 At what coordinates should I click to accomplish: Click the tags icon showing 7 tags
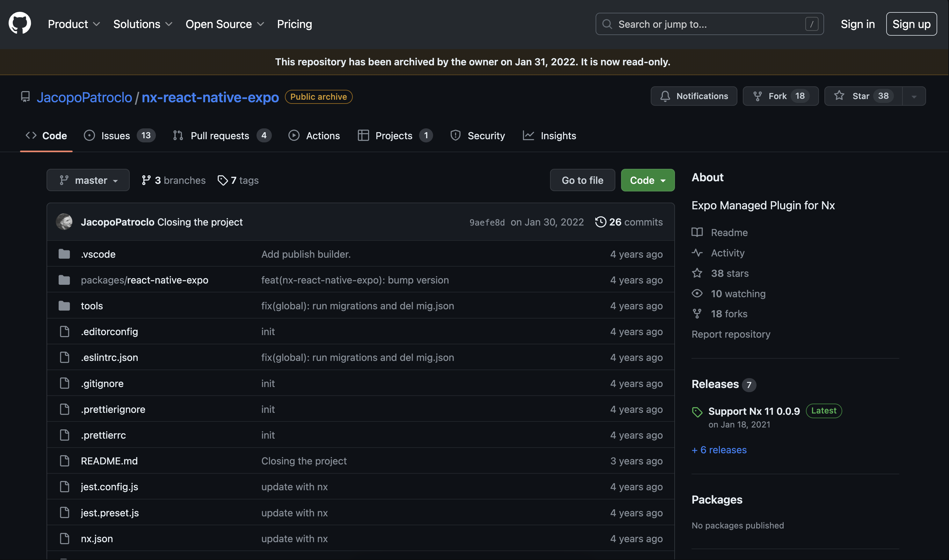(223, 180)
